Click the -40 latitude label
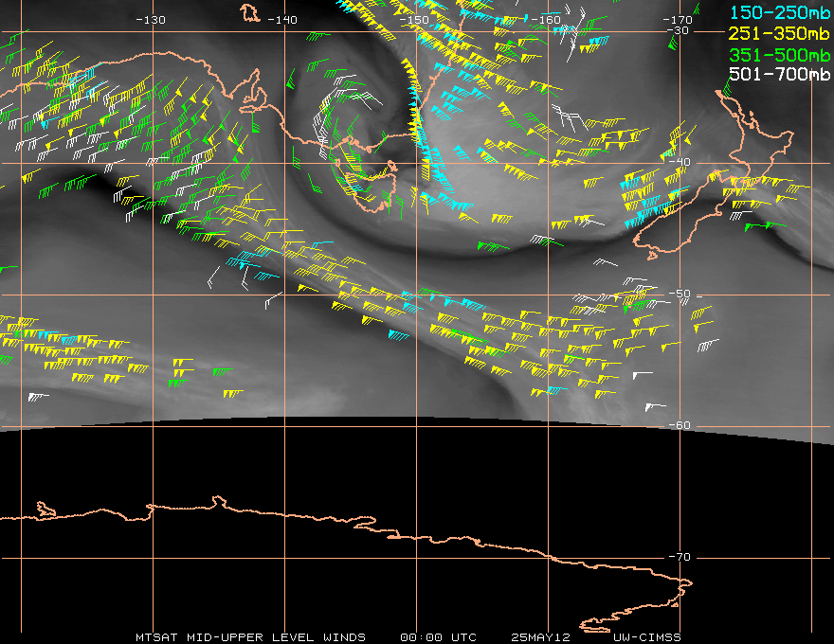Viewport: 834px width, 644px height. coord(680,162)
